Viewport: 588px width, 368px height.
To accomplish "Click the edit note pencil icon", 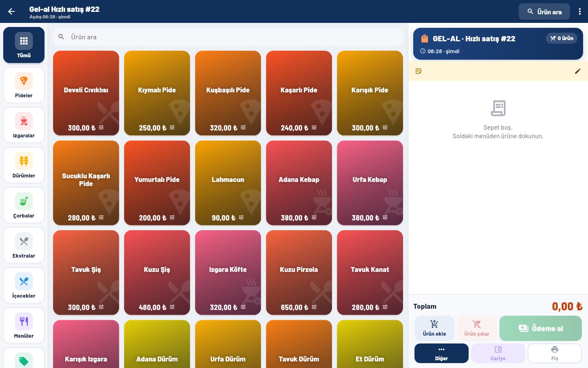I will tap(577, 71).
